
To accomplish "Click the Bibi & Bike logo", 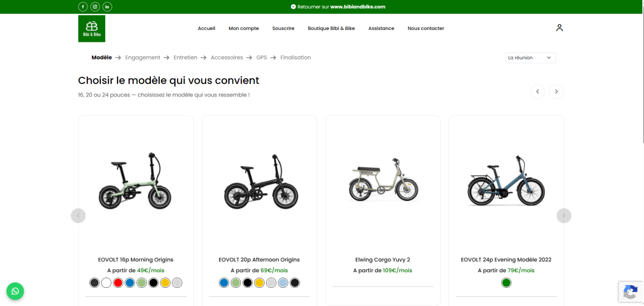I will 92,28.
